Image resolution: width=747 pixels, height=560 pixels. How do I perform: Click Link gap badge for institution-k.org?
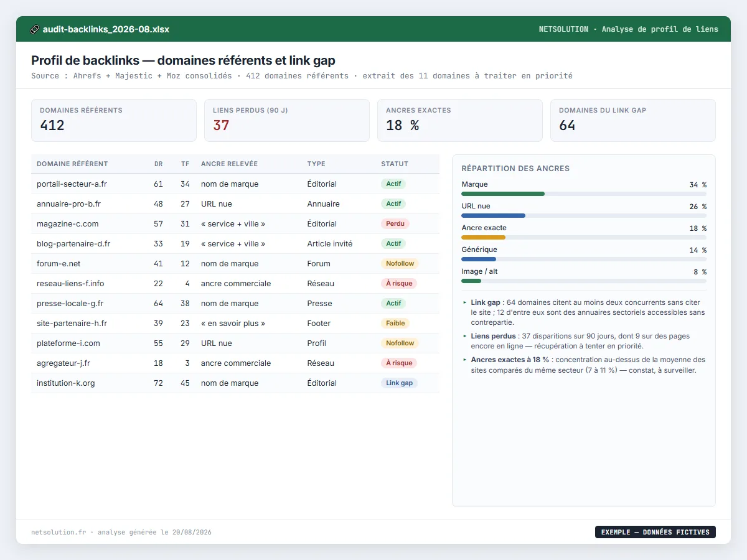pos(399,383)
